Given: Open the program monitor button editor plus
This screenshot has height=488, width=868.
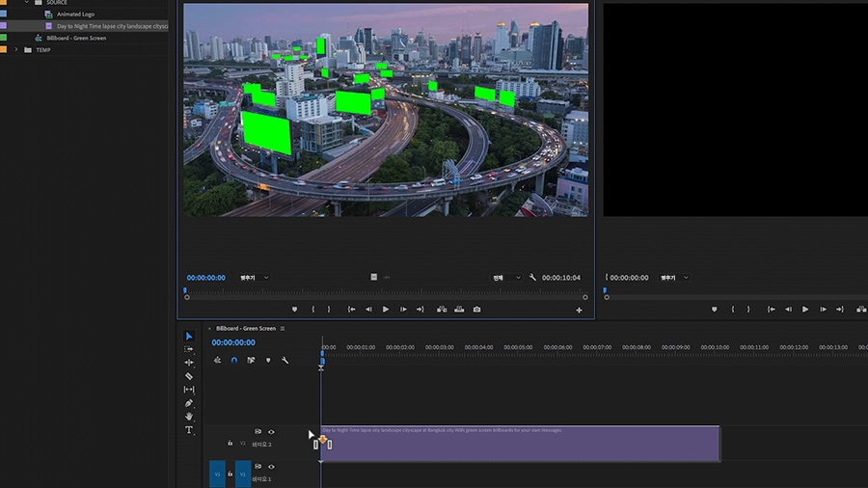Looking at the screenshot, I should (x=580, y=311).
